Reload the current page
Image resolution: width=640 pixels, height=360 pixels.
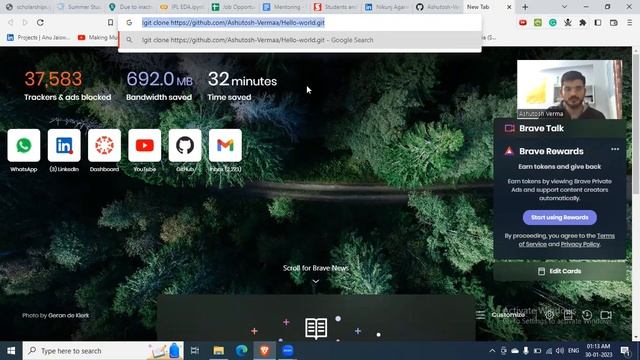(x=40, y=22)
